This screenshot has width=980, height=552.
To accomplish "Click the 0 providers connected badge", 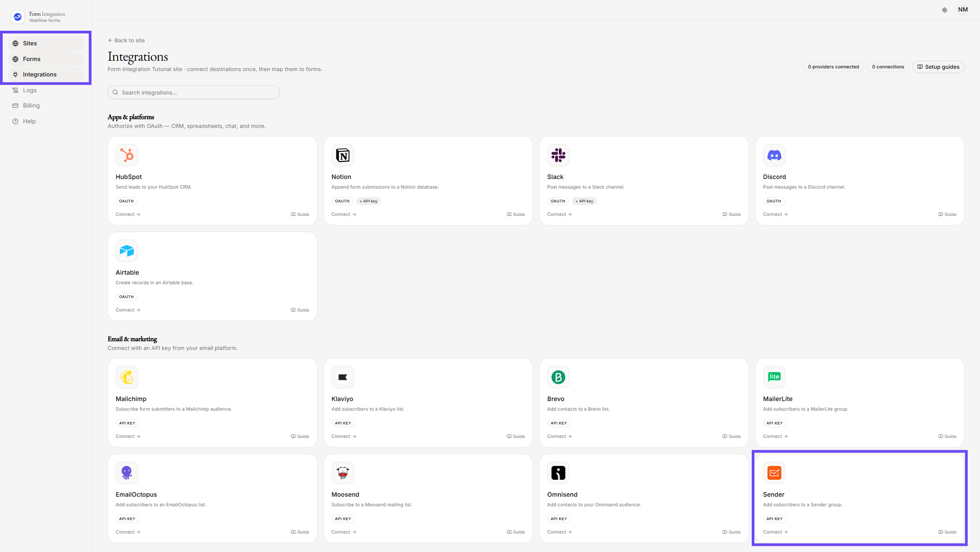I will 833,67.
